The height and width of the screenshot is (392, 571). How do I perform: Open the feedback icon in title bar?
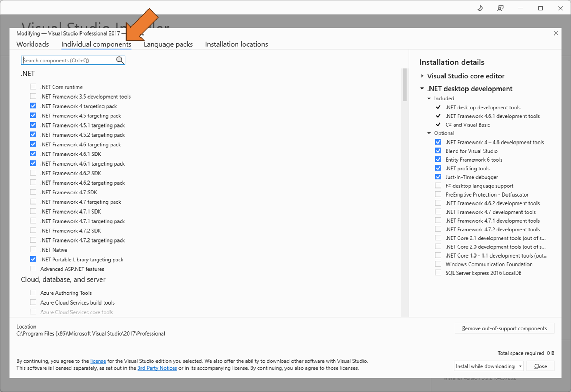[x=500, y=8]
